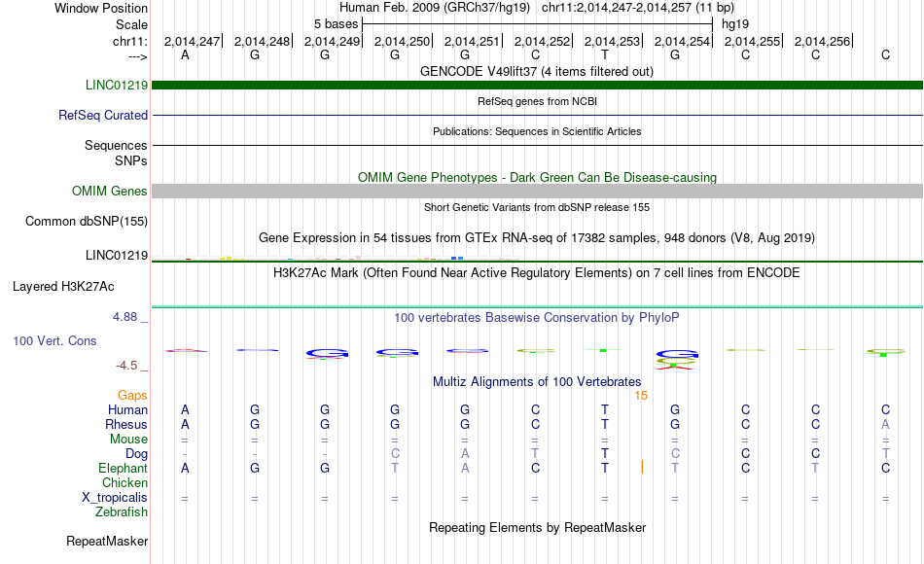The width and height of the screenshot is (924, 564).
Task: Click the Common dbSNP(155) label
Action: [87, 221]
